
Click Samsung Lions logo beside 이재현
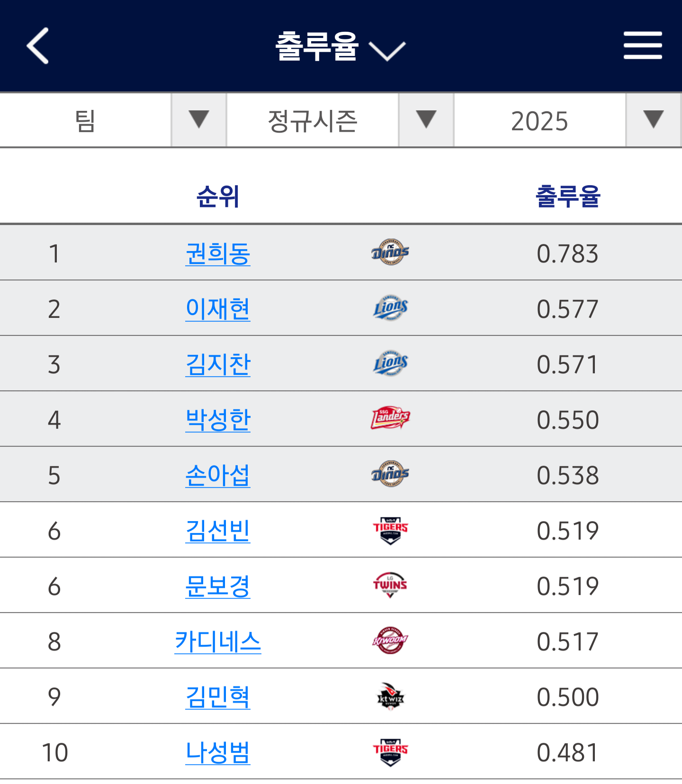click(x=390, y=308)
